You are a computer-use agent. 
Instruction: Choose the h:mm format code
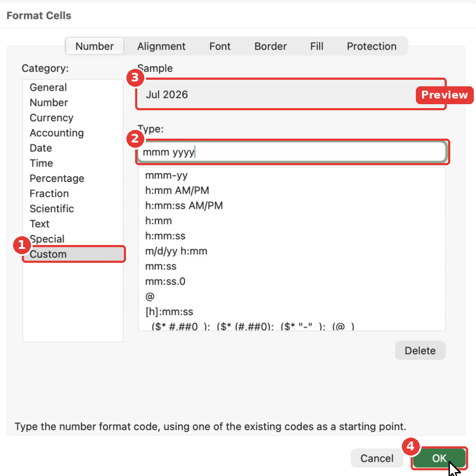292,221
